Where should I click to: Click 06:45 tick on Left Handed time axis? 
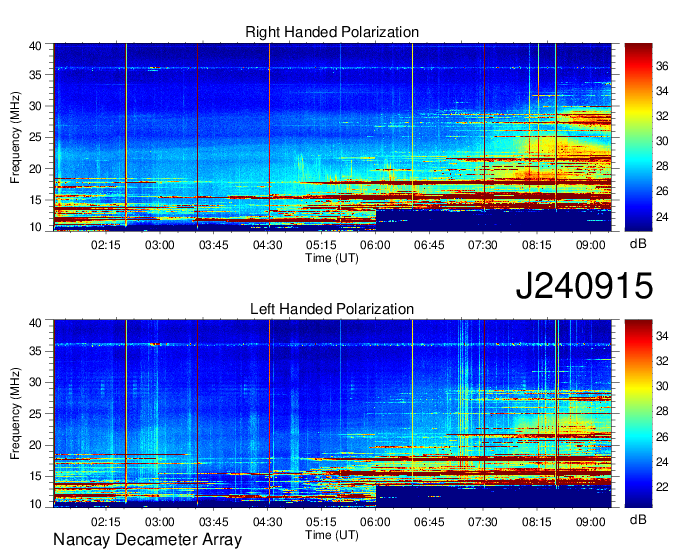click(x=429, y=522)
